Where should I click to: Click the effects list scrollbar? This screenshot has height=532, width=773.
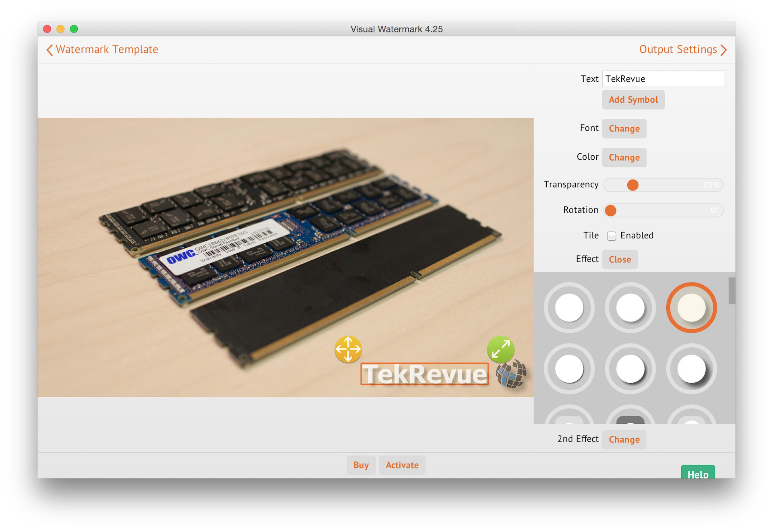(x=732, y=291)
